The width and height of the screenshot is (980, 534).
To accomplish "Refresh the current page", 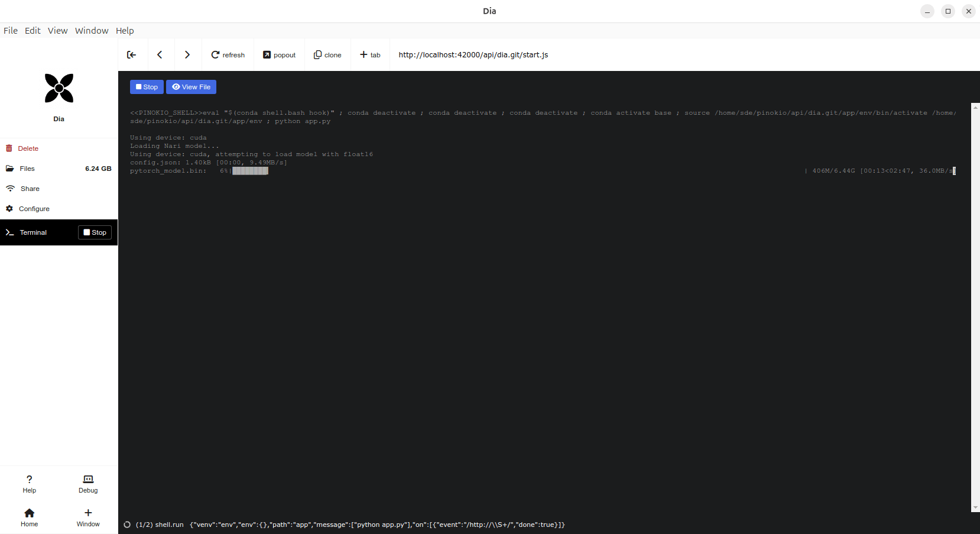I will (228, 54).
